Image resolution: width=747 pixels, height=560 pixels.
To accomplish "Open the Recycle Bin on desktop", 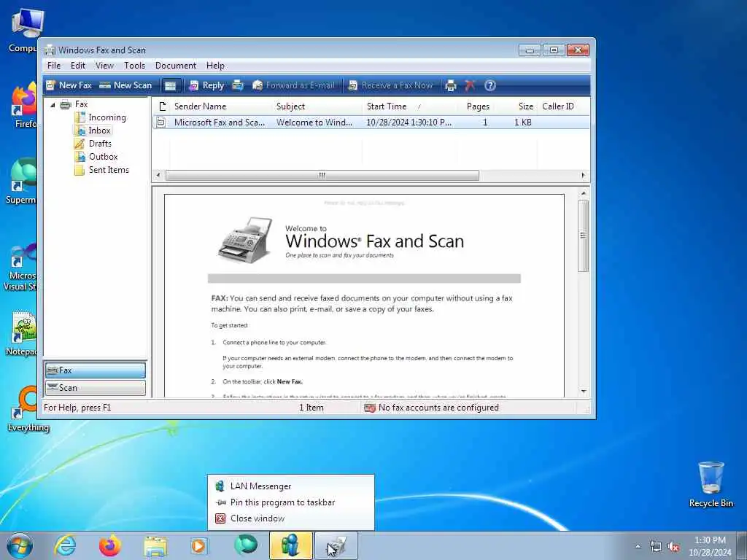I will click(x=711, y=485).
